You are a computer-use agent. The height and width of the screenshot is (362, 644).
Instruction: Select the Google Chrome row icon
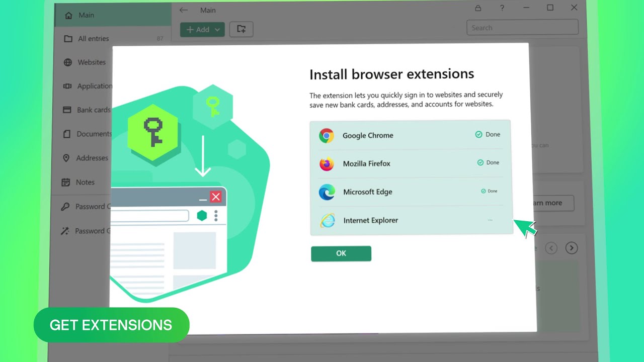[x=327, y=135]
